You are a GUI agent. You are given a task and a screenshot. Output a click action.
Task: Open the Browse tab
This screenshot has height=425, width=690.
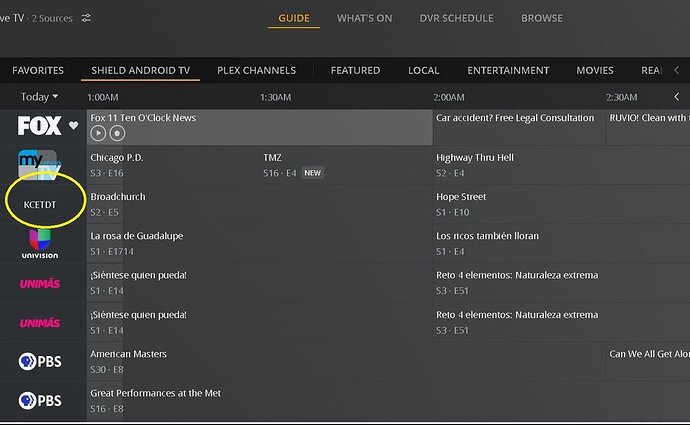point(542,18)
